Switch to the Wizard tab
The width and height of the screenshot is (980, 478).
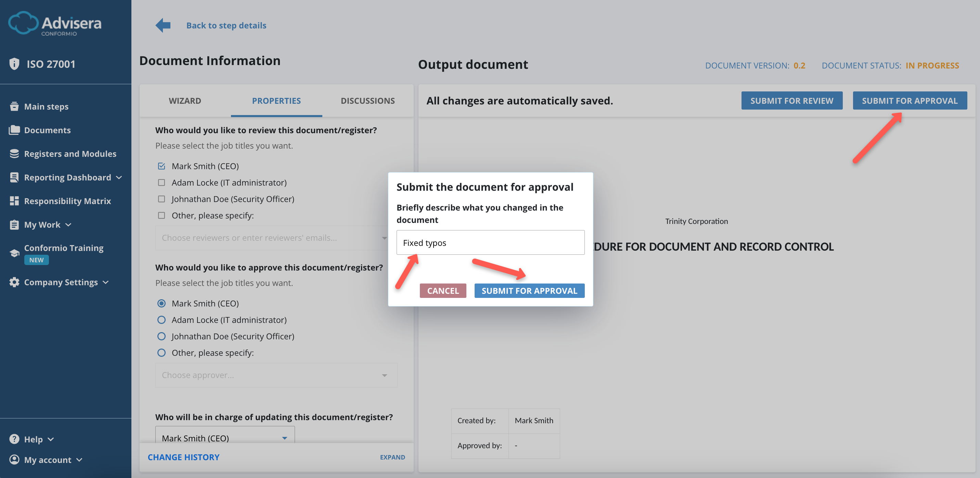point(185,100)
